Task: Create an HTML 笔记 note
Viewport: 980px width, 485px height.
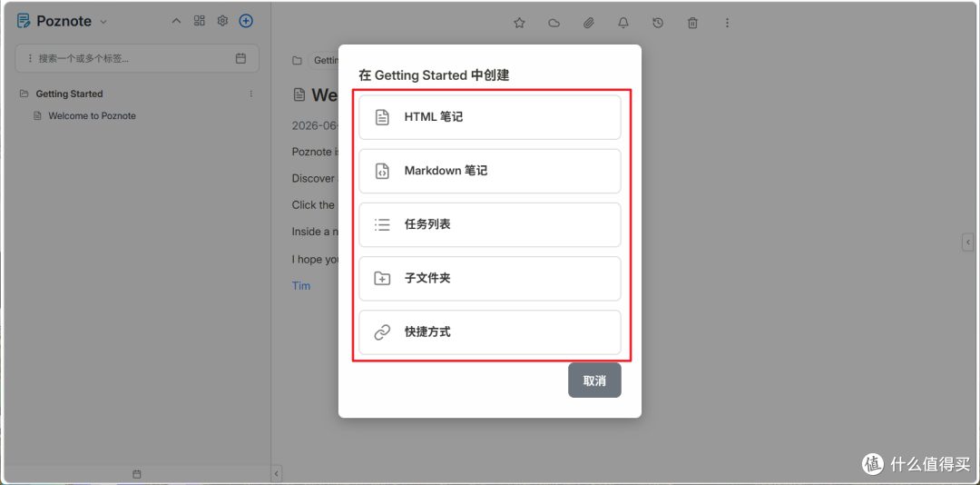Action: pyautogui.click(x=489, y=117)
